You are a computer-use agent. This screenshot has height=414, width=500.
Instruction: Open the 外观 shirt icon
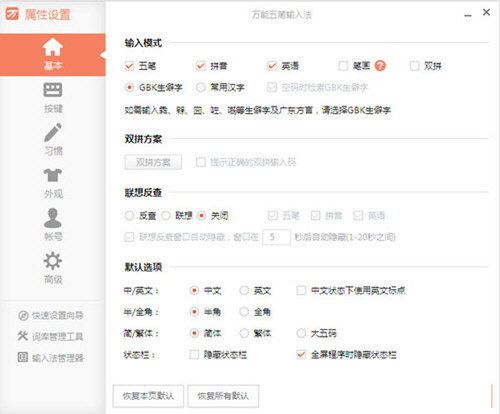tap(53, 175)
